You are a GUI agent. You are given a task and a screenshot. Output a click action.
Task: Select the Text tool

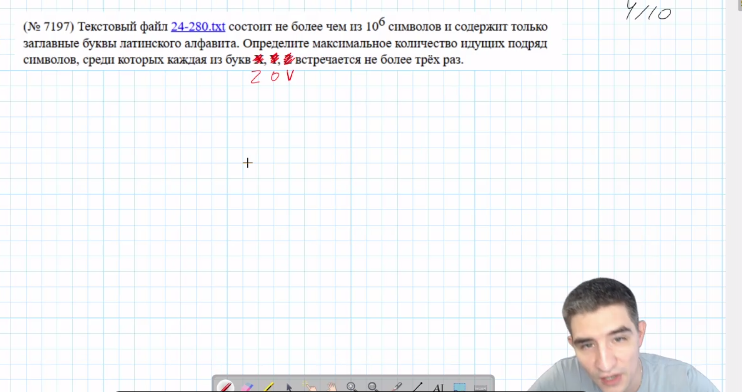coord(438,387)
